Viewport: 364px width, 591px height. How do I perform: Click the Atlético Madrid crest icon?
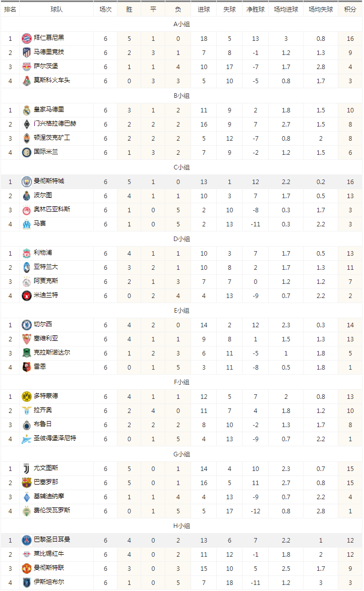[x=26, y=53]
